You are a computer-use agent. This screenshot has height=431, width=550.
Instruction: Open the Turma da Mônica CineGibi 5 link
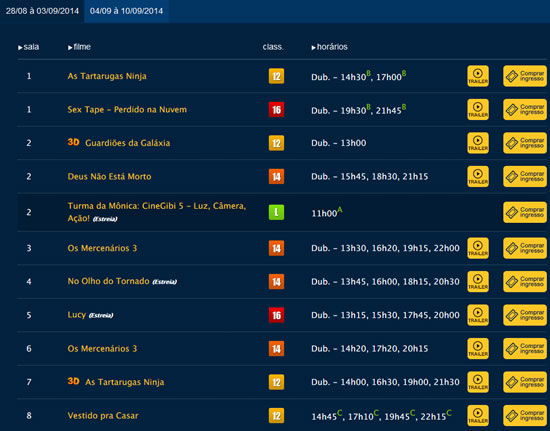pos(157,212)
